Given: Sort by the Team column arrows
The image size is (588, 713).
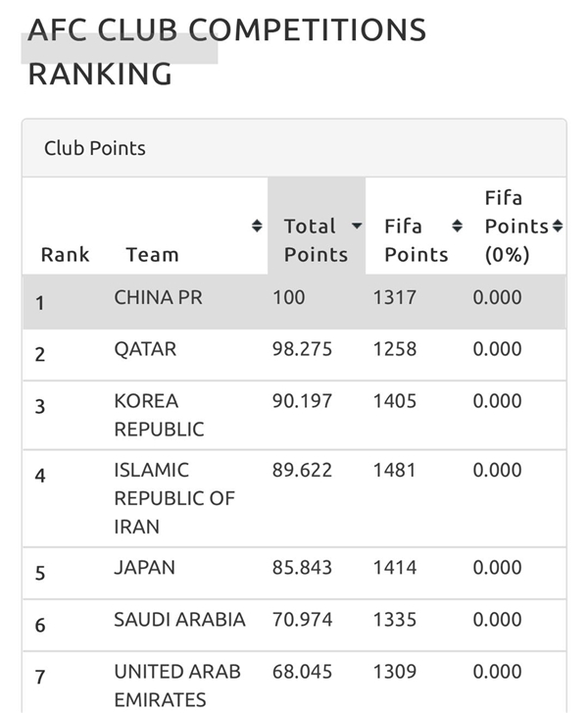Looking at the screenshot, I should (257, 226).
